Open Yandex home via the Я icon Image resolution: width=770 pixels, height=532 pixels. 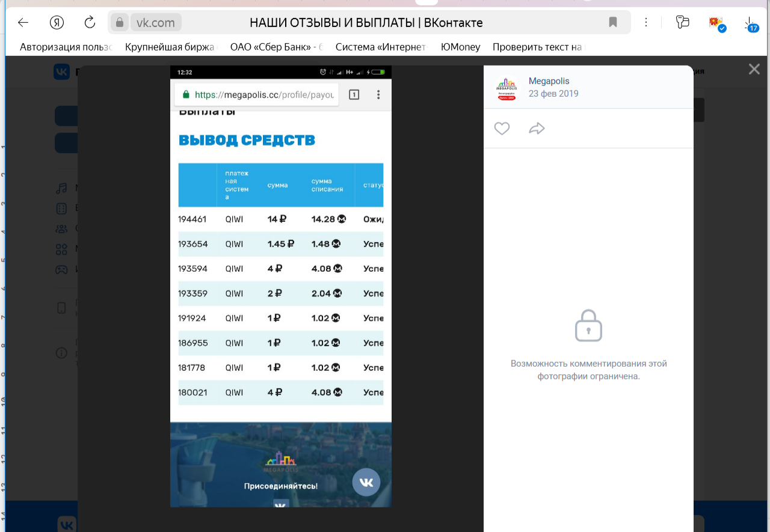(x=57, y=23)
